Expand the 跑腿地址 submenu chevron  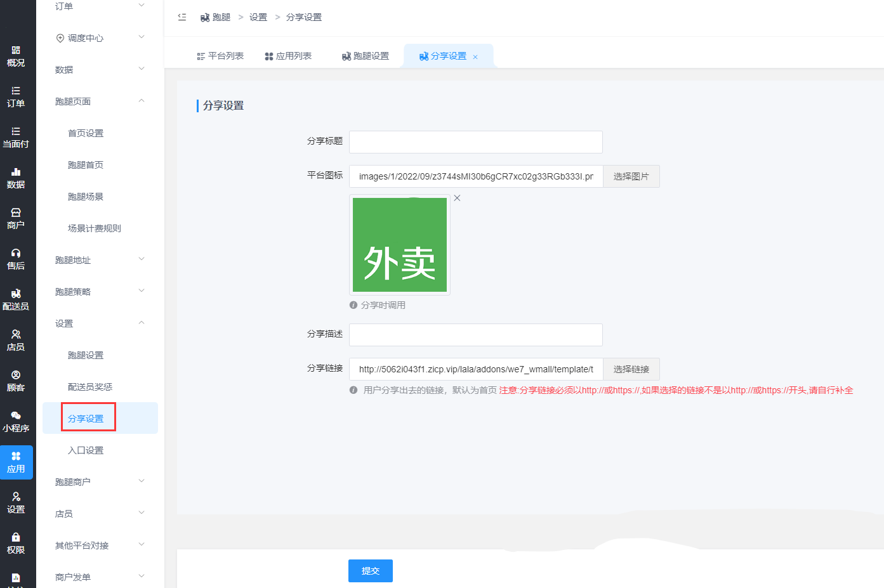pyautogui.click(x=142, y=259)
